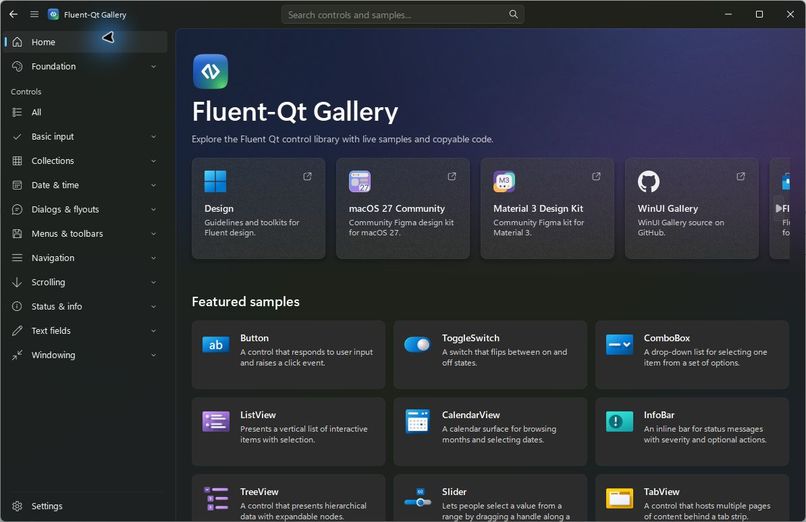
Task: Open Settings from the sidebar
Action: pos(85,506)
